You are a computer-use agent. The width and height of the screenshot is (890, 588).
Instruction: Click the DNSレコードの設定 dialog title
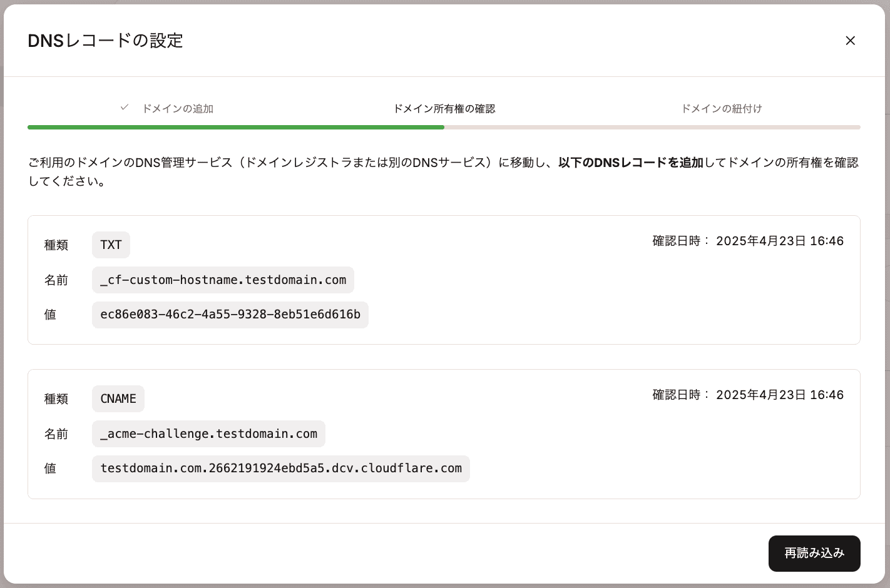tap(105, 41)
